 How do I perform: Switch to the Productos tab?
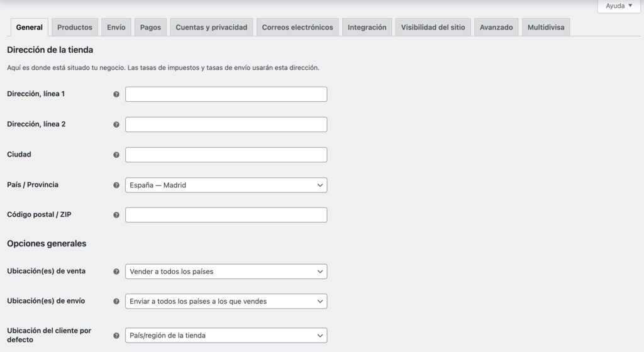(75, 28)
